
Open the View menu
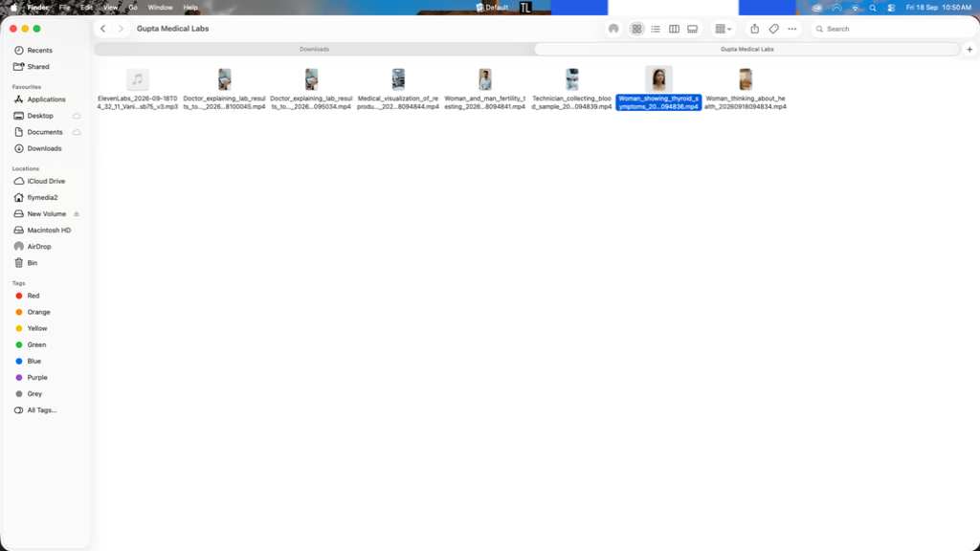tap(110, 8)
